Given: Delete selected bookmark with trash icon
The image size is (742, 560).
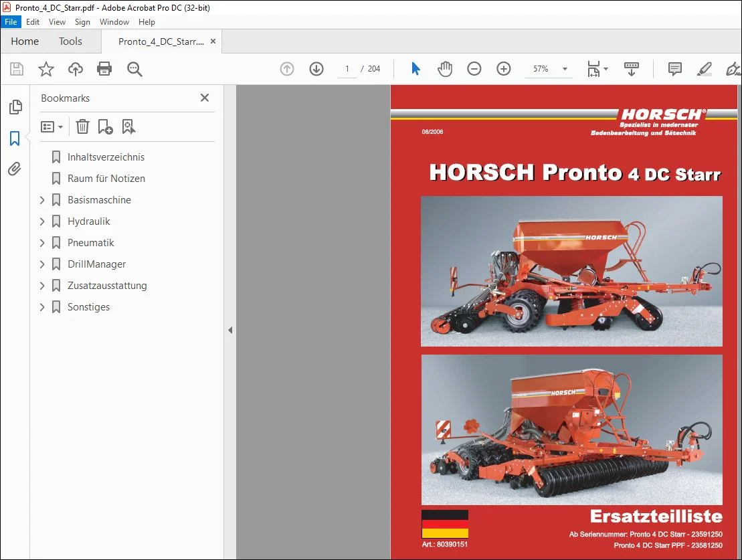Looking at the screenshot, I should (82, 126).
